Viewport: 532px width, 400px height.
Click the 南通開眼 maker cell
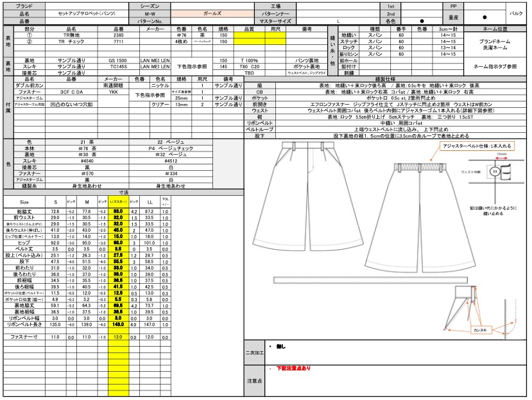point(114,85)
